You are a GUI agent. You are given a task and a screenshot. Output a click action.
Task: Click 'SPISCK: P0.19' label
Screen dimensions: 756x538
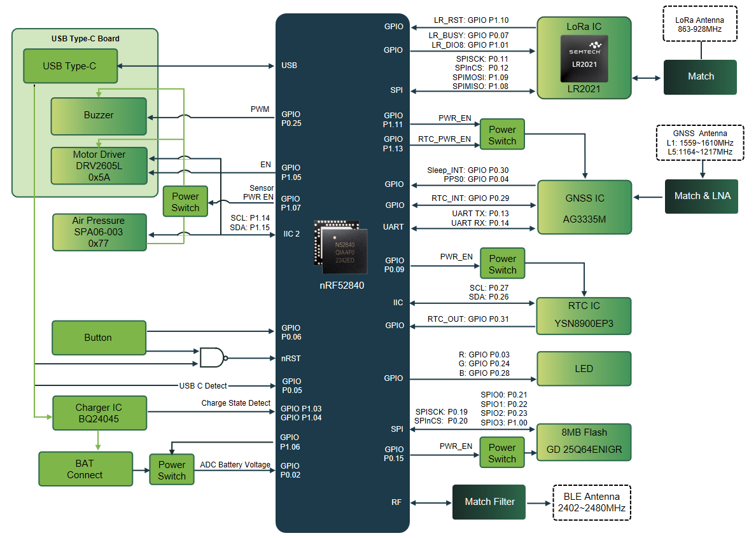441,412
